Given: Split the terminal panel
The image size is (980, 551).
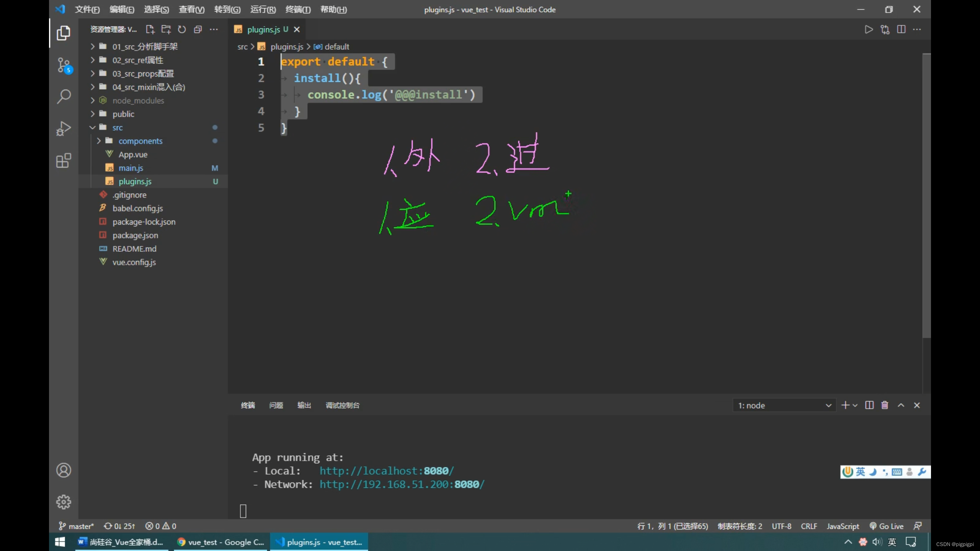Looking at the screenshot, I should click(x=869, y=405).
